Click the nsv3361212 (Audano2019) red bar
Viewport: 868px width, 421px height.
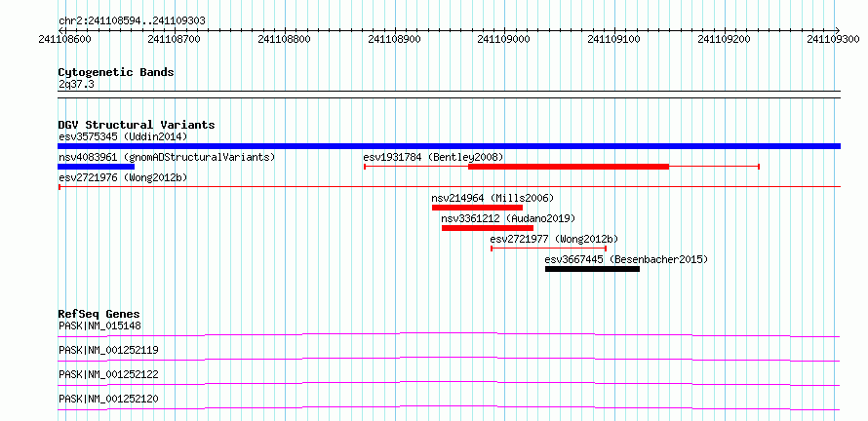pos(488,228)
